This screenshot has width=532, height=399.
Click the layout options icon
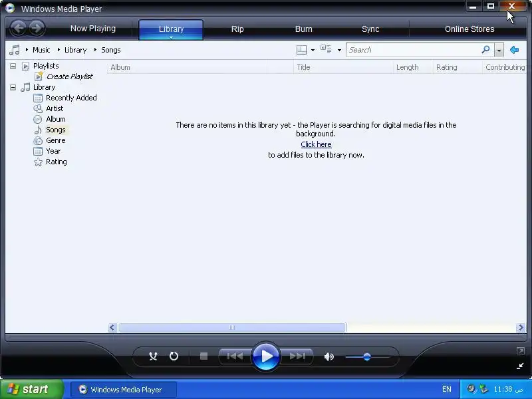pos(301,50)
